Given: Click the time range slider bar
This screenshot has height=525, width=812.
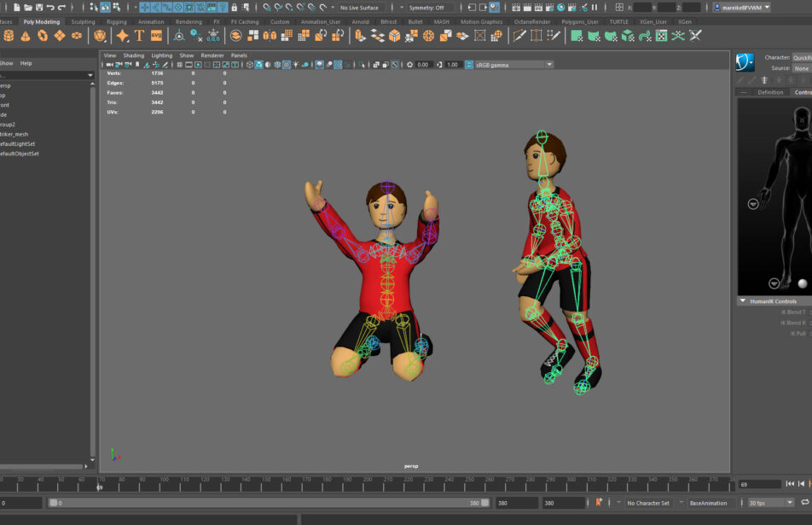Looking at the screenshot, I should tap(269, 503).
